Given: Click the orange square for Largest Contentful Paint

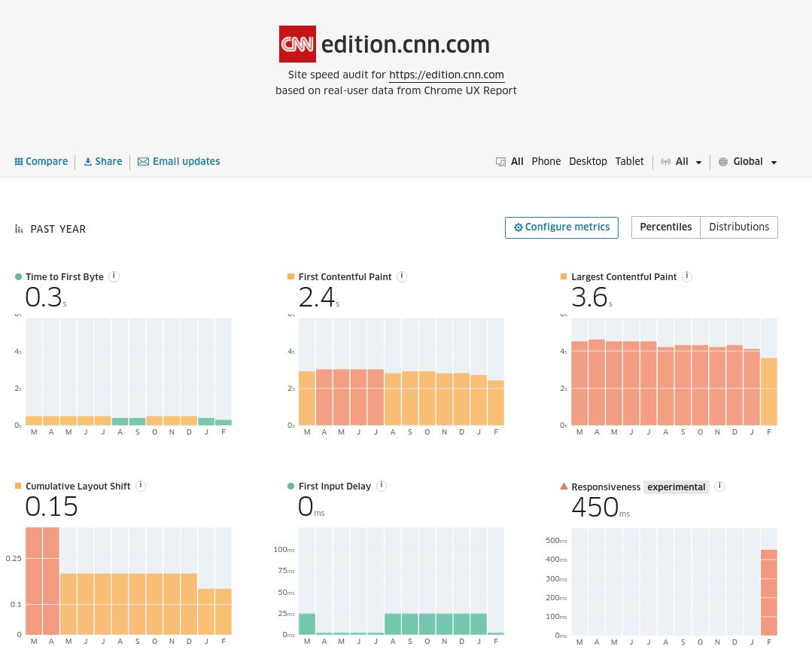Looking at the screenshot, I should point(564,276).
